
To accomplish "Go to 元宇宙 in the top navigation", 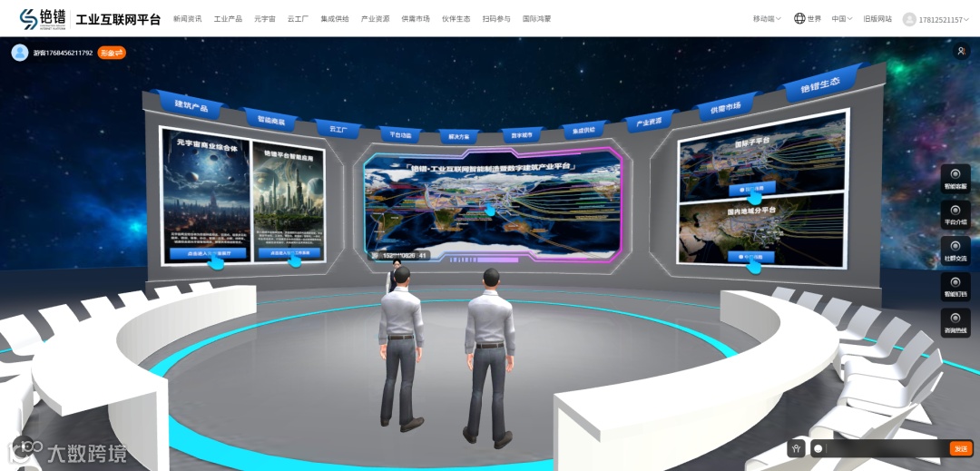I will [265, 19].
